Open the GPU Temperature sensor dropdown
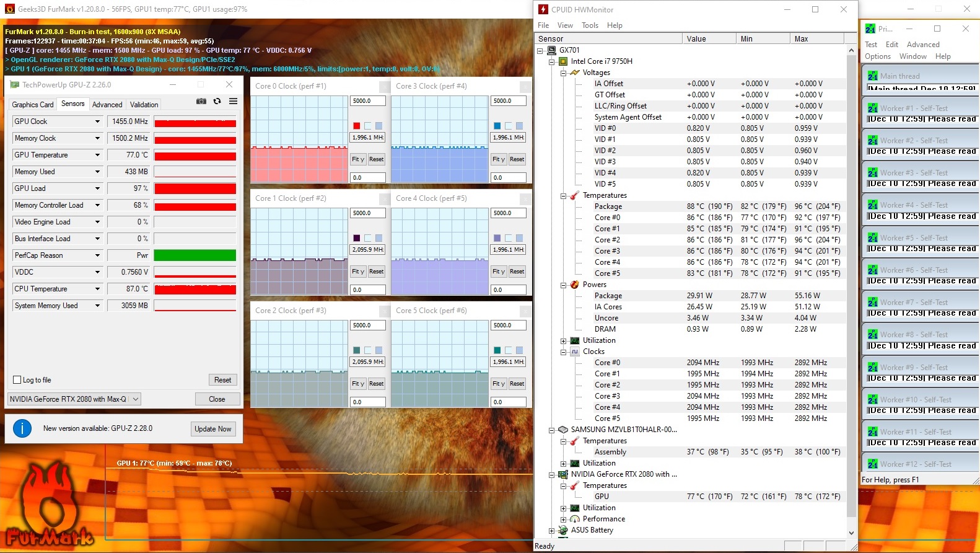The height and width of the screenshot is (553, 980). 97,155
